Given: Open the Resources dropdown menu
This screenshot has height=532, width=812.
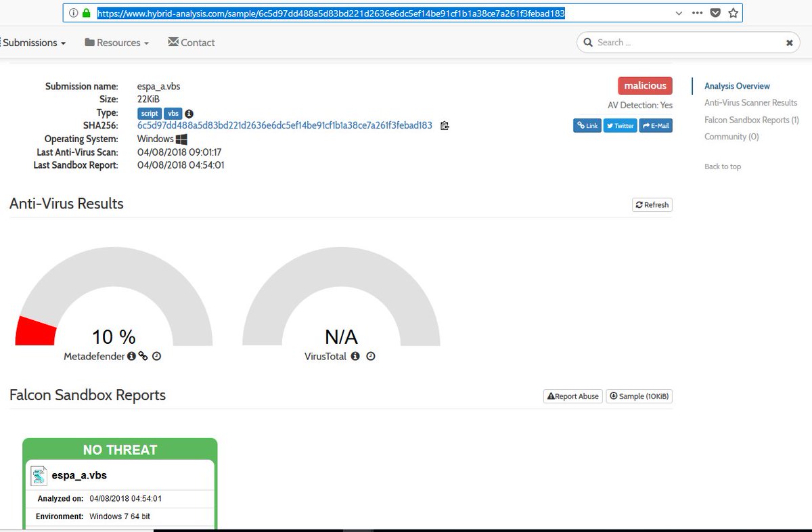Looking at the screenshot, I should [x=117, y=42].
